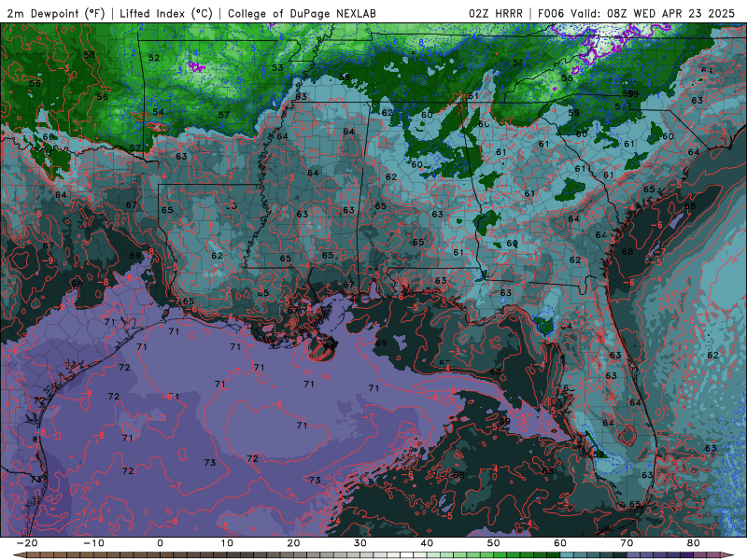Click the '80' label on the color scale
Screen dimensions: 747x560
coord(694,543)
